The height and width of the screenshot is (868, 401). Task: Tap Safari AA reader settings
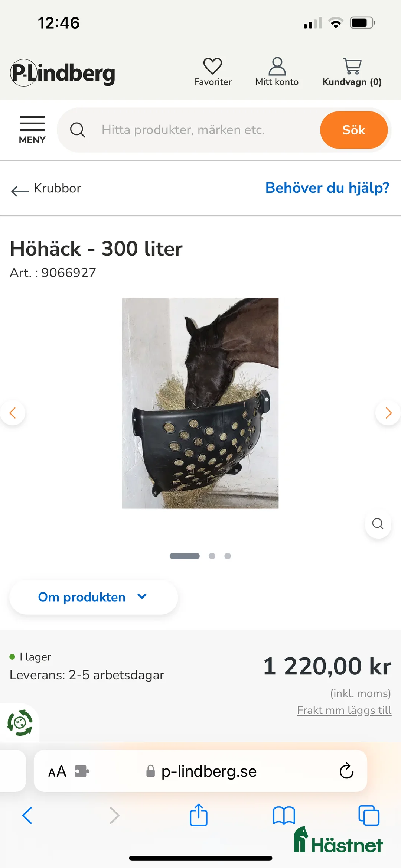(57, 771)
